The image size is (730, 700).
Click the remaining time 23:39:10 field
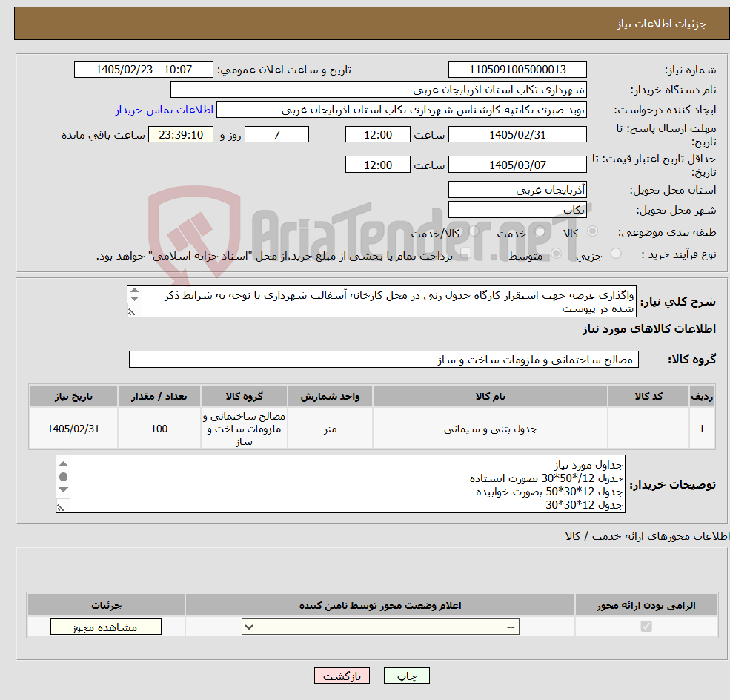(181, 135)
